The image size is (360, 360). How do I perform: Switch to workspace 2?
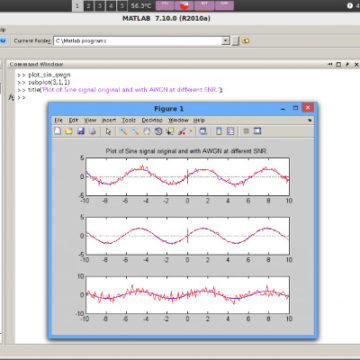pyautogui.click(x=88, y=6)
